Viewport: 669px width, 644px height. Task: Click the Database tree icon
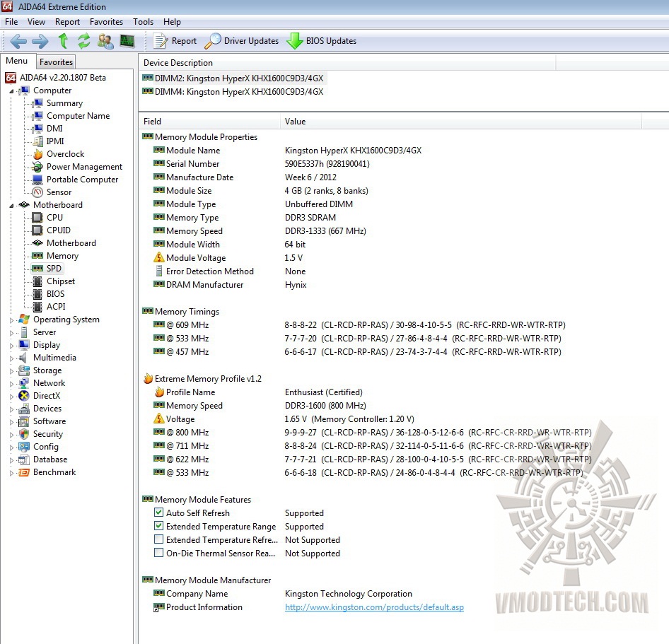pyautogui.click(x=24, y=459)
